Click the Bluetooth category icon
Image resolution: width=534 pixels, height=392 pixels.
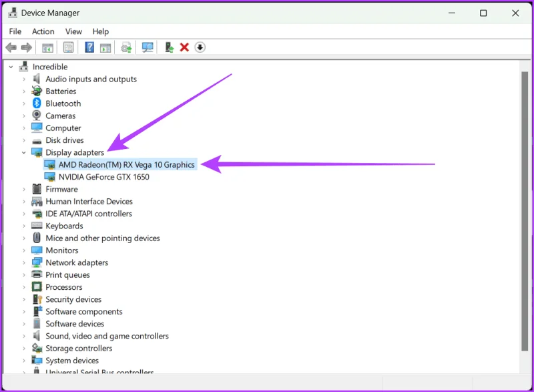point(37,104)
